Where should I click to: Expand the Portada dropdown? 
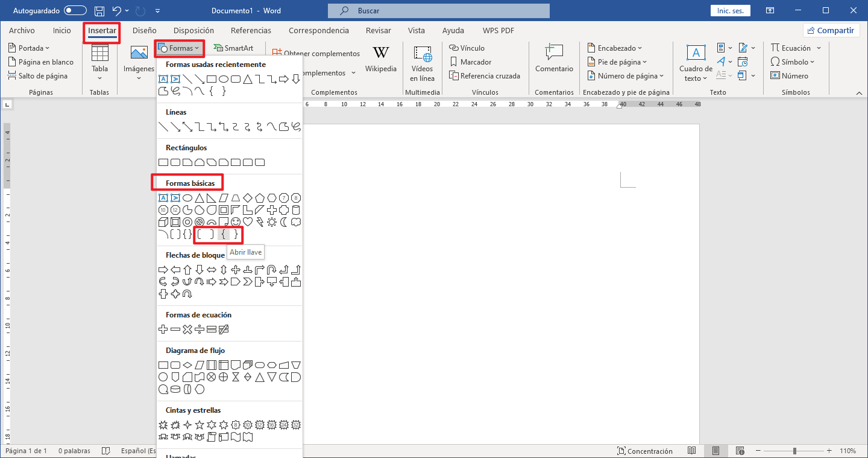click(x=29, y=48)
